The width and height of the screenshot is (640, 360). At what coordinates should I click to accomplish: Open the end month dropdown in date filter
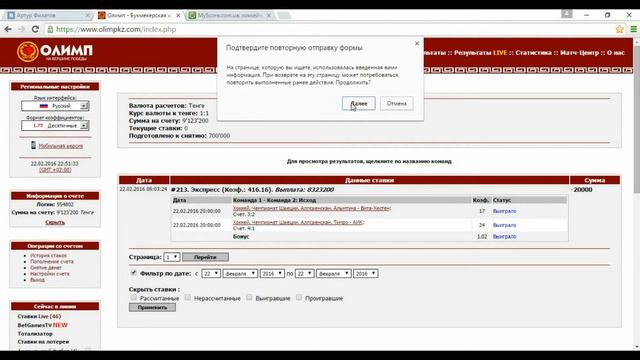333,273
